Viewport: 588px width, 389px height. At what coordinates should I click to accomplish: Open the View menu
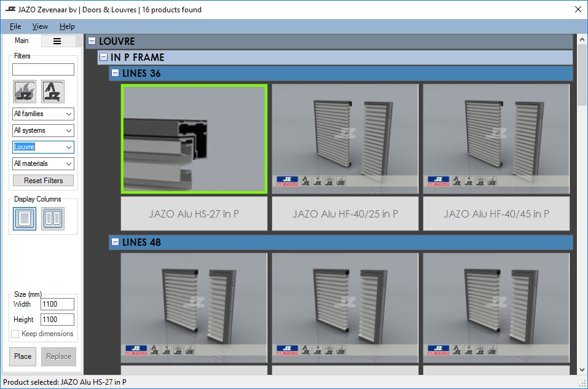pos(40,26)
